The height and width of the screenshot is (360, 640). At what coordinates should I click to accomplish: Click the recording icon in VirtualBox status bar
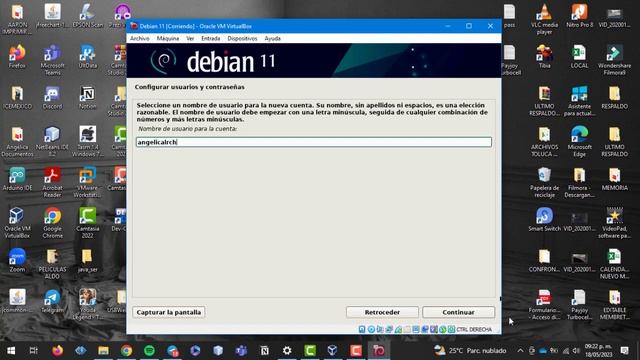(x=425, y=329)
